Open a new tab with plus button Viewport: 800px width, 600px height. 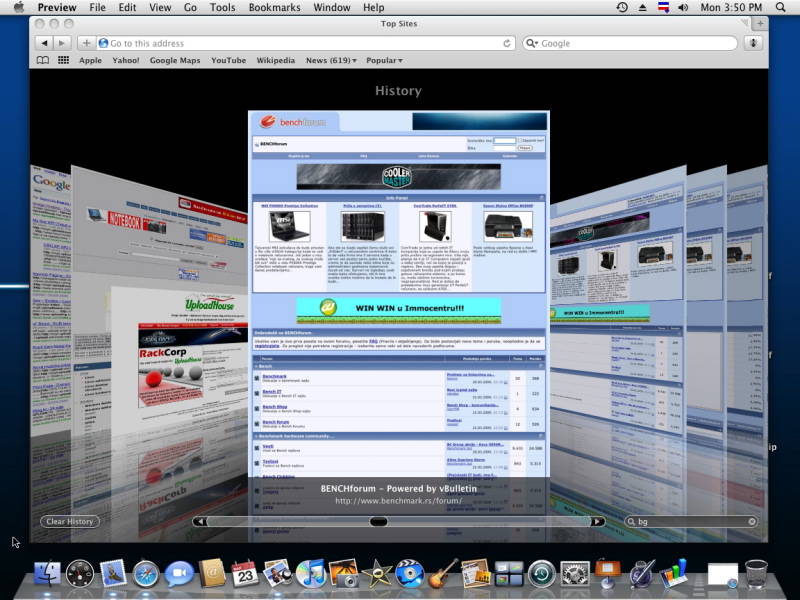click(760, 23)
